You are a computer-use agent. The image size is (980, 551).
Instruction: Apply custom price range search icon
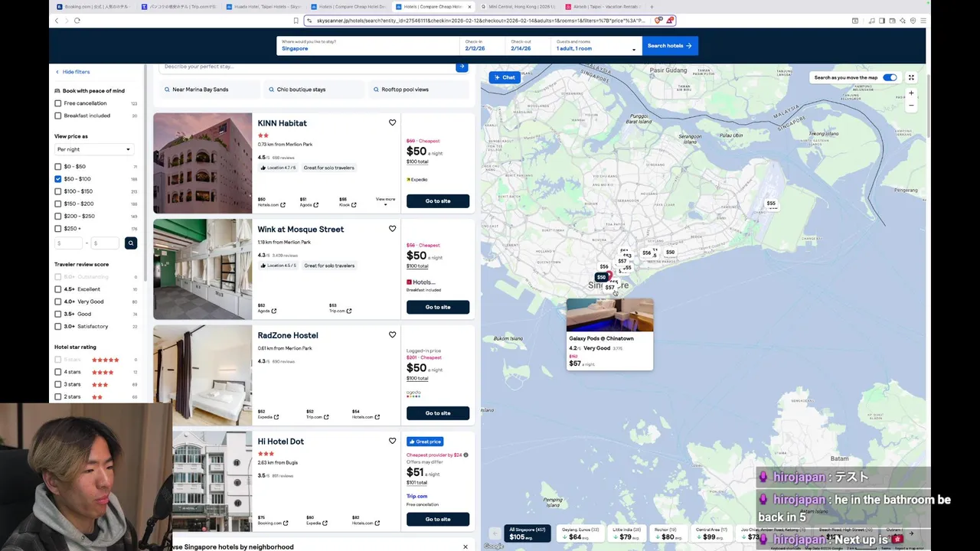[131, 243]
